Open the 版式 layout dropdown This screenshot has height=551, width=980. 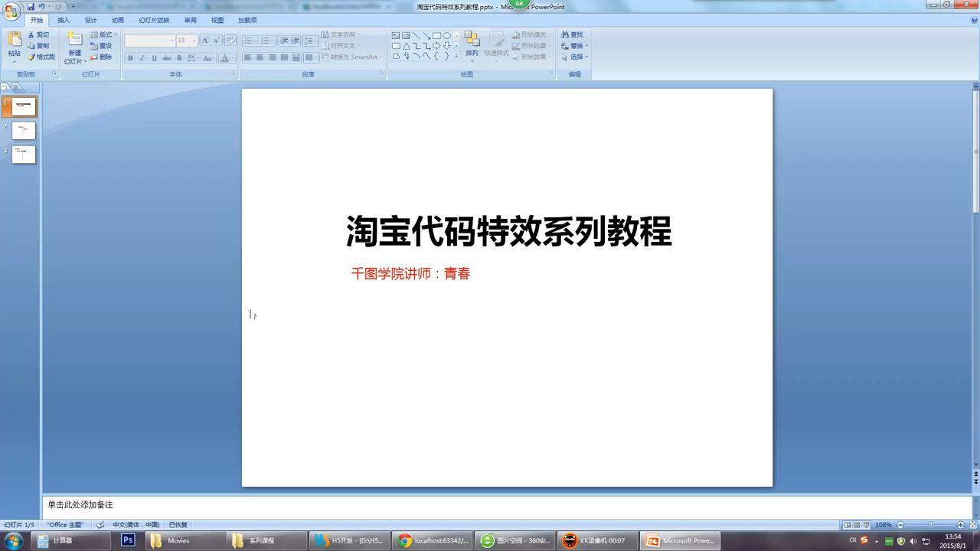[103, 34]
